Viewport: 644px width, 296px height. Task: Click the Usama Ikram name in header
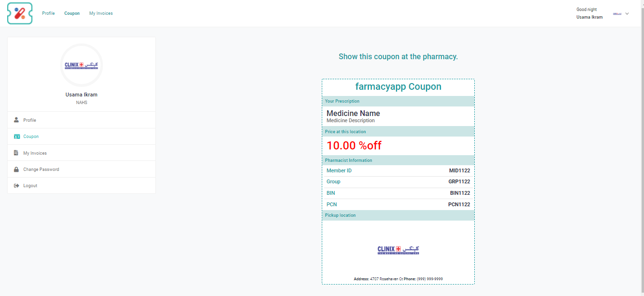pos(589,17)
